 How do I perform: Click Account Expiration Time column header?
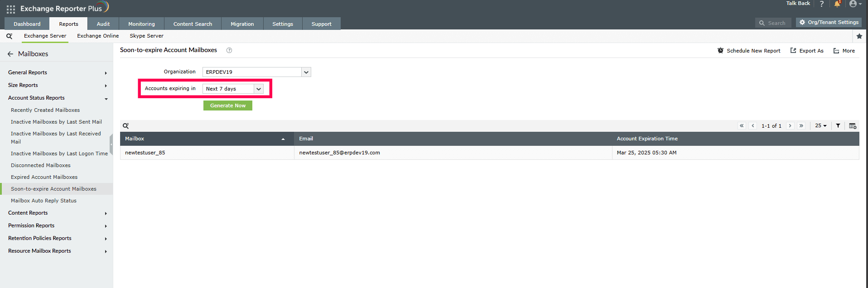[736, 139]
